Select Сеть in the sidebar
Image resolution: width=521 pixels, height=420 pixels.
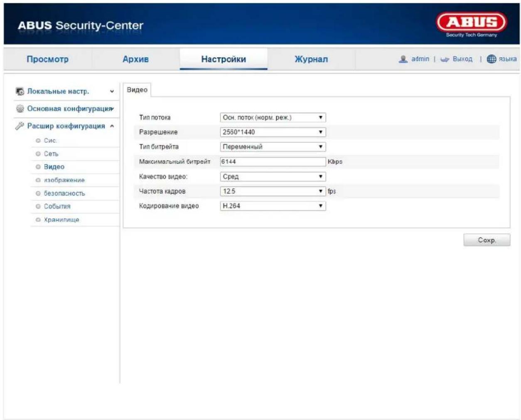coord(51,154)
